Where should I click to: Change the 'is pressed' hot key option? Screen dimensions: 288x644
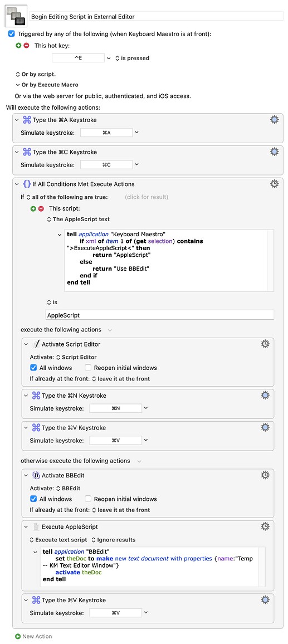click(x=132, y=58)
